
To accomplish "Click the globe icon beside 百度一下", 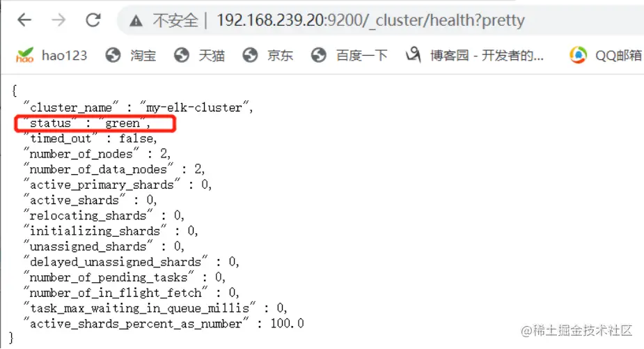I will (319, 55).
